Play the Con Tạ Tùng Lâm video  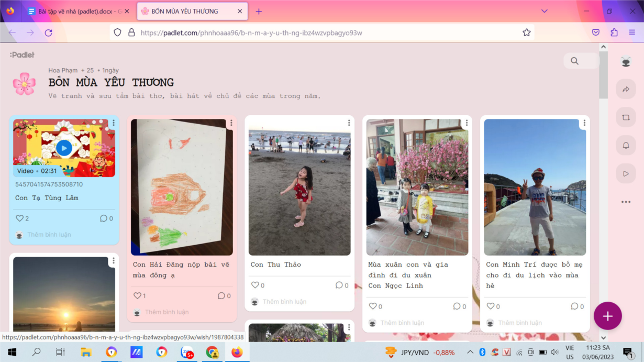tap(64, 148)
